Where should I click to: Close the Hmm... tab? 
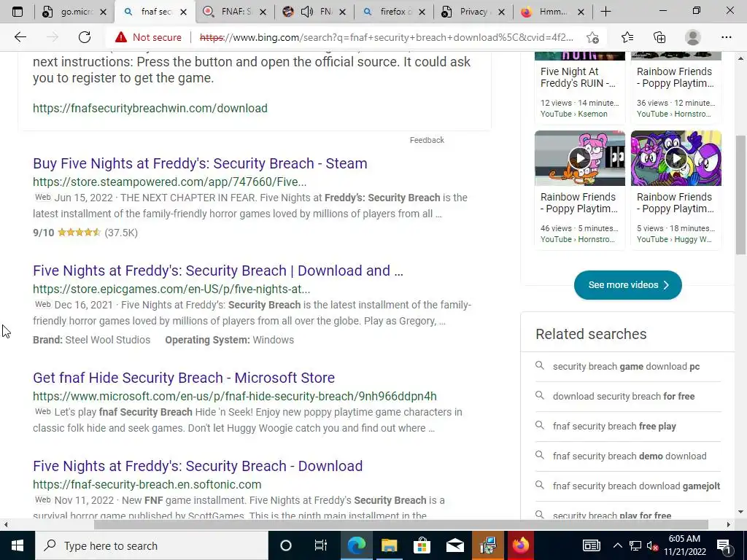point(581,12)
